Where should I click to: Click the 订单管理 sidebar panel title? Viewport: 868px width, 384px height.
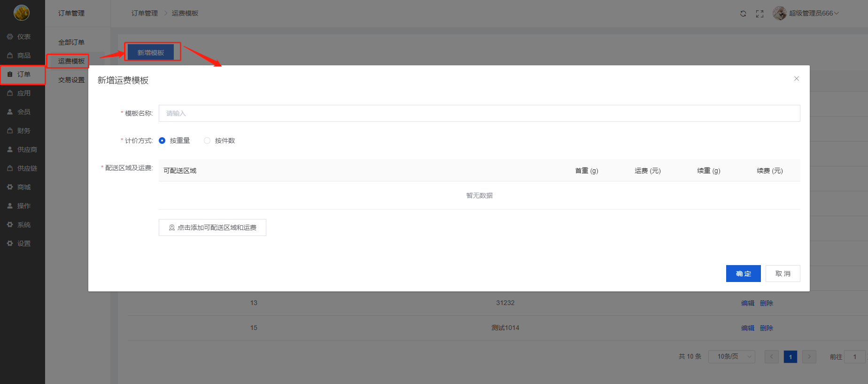(71, 13)
